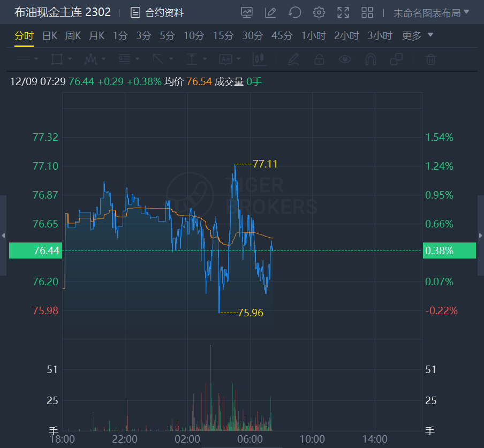Open the 未命名图表布局 layout dropdown
The height and width of the screenshot is (448, 484).
[431, 12]
